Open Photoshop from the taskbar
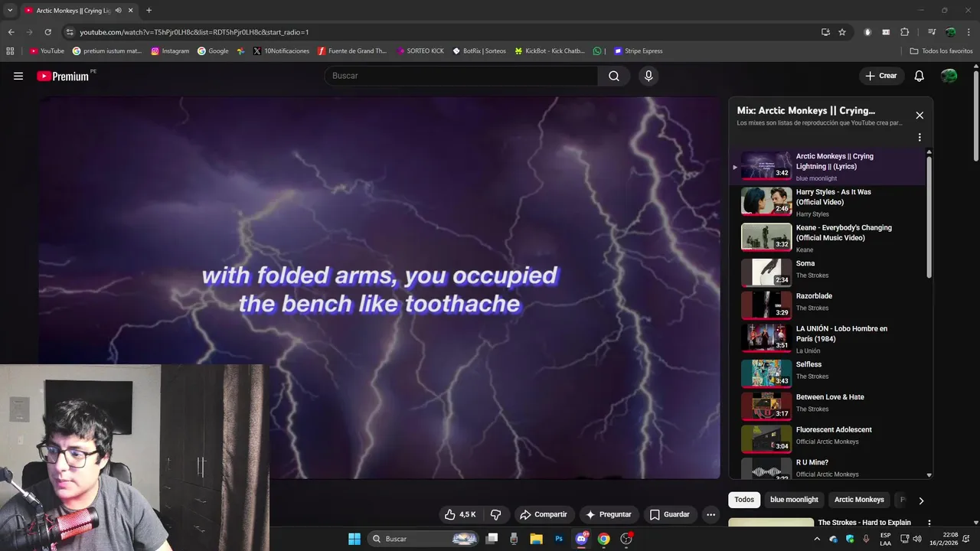 click(559, 539)
